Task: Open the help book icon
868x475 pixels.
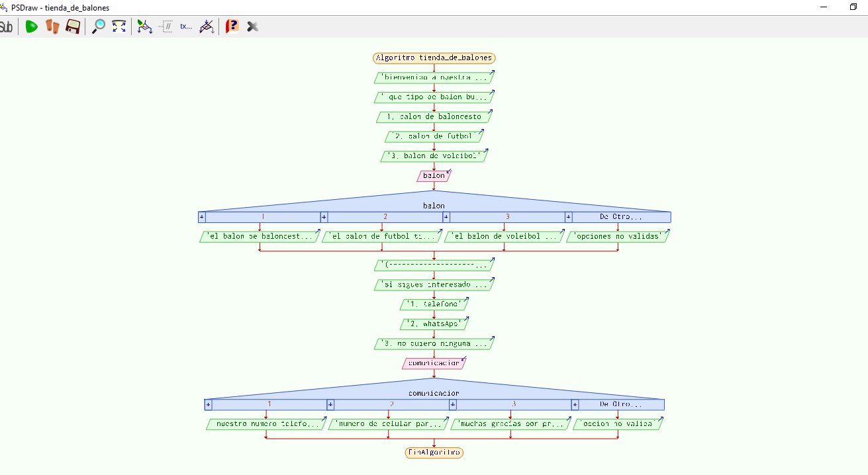Action: pos(232,26)
